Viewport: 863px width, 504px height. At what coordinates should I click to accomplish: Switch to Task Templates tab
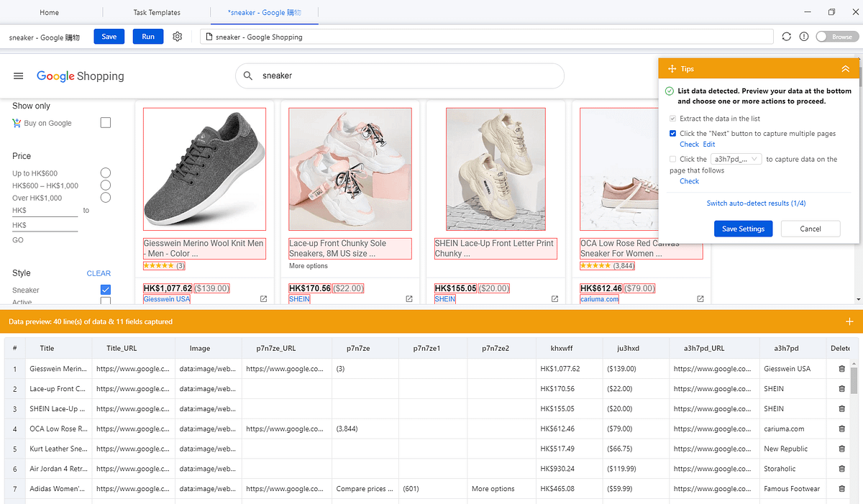coord(157,12)
